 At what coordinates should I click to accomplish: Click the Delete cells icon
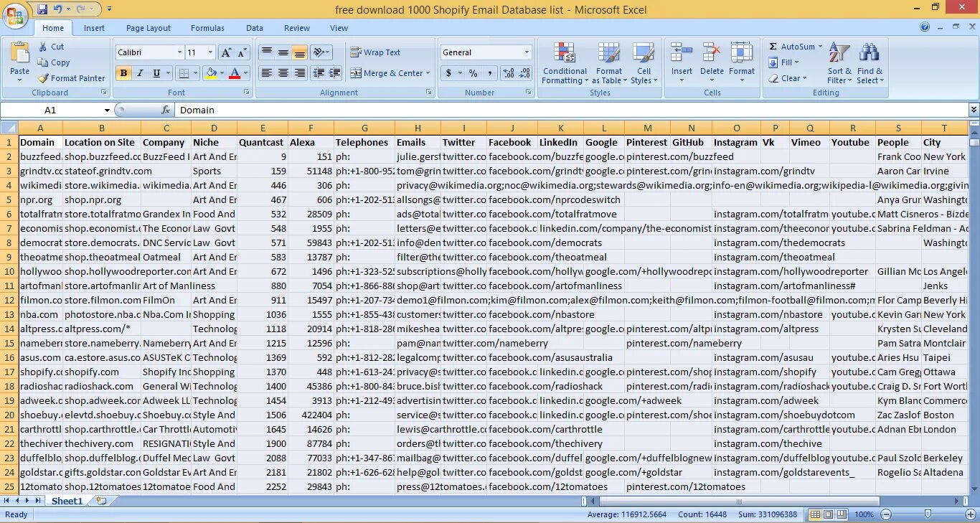click(712, 53)
